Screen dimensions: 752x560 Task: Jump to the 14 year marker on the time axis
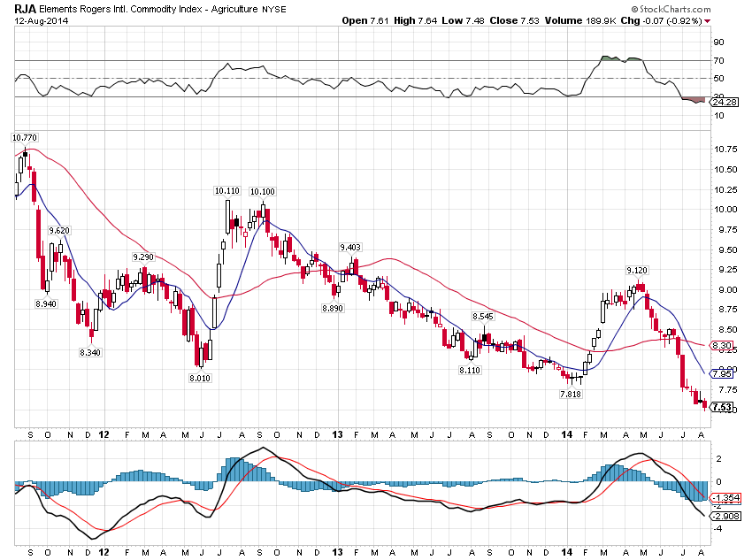567,435
